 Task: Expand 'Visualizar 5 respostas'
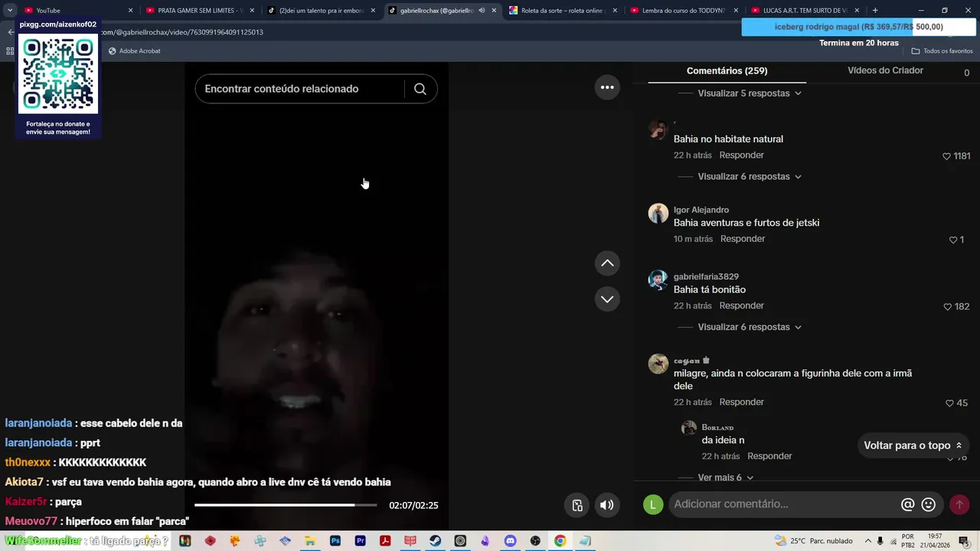click(749, 93)
